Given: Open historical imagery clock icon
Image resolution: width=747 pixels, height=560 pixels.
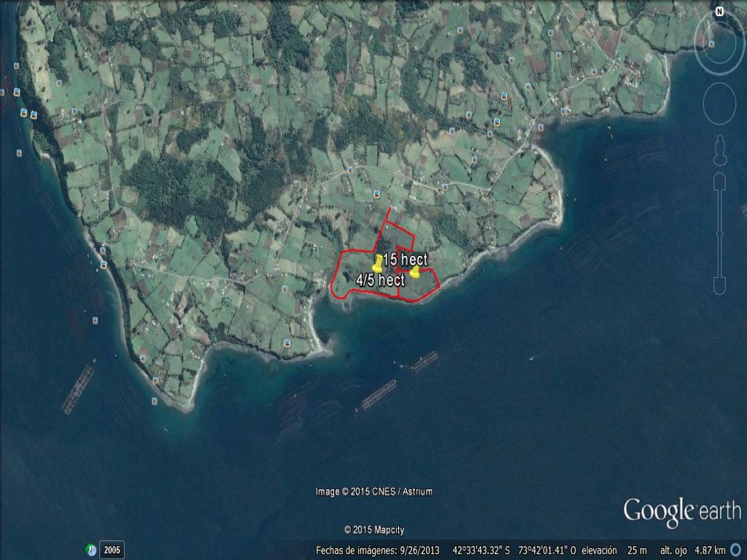Looking at the screenshot, I should tap(90, 549).
